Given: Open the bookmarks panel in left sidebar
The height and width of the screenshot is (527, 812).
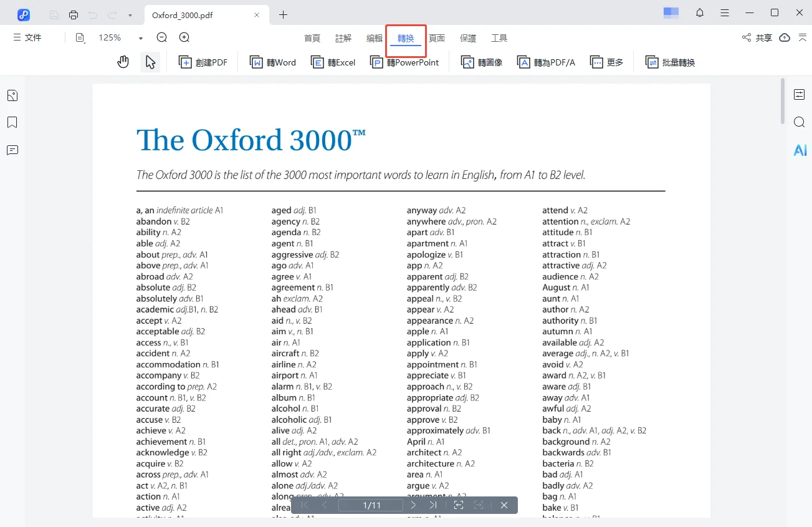Looking at the screenshot, I should 12,122.
